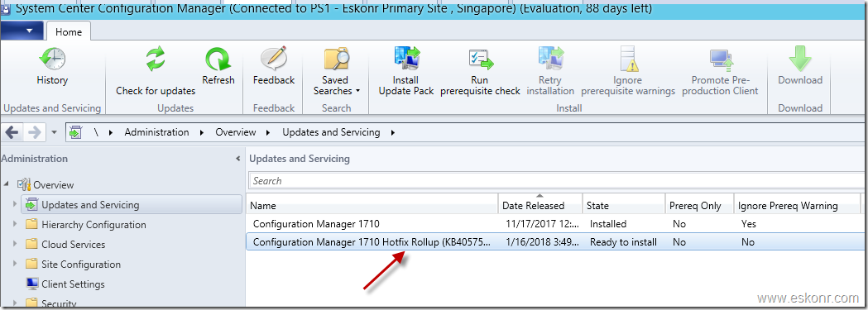This screenshot has width=868, height=310.
Task: Go back with navigation arrow
Action: point(12,132)
